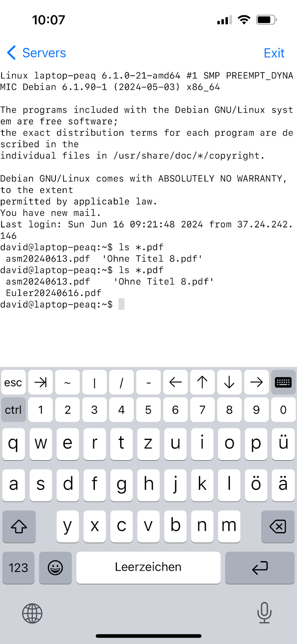Start dictation with the microphone
The image size is (297, 644).
coord(264,613)
